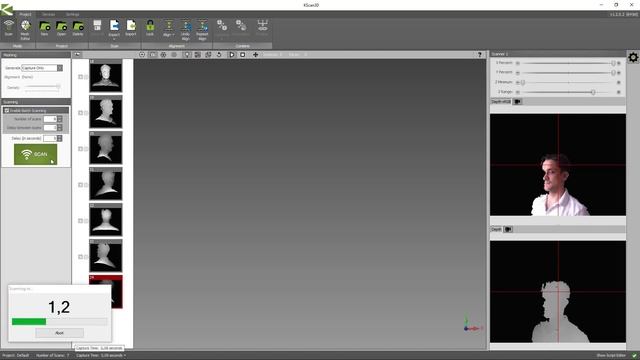This screenshot has width=640, height=360.
Task: Click the help question mark icon
Action: (480, 55)
